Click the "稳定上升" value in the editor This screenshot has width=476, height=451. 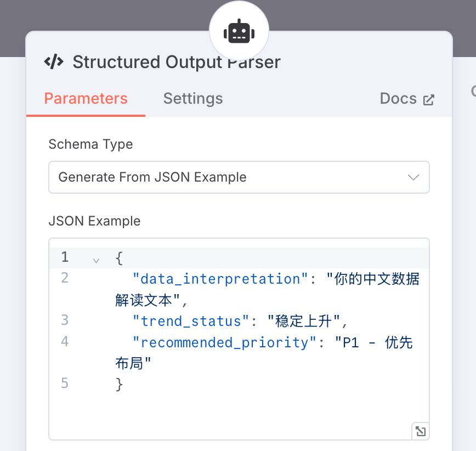[x=304, y=321]
